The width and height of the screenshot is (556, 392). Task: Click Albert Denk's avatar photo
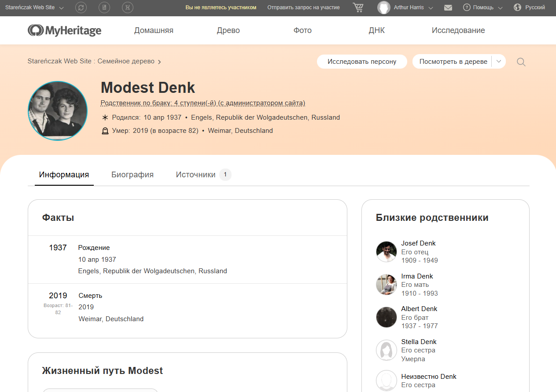point(387,317)
